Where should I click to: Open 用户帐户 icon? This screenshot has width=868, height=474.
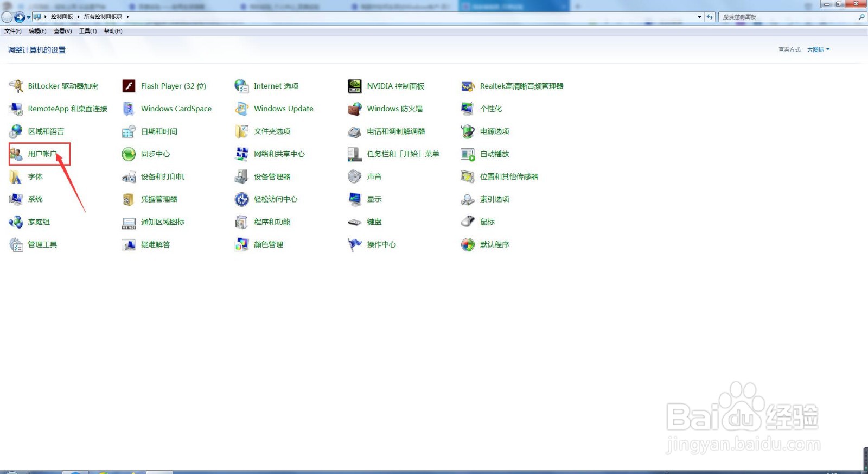pyautogui.click(x=16, y=154)
